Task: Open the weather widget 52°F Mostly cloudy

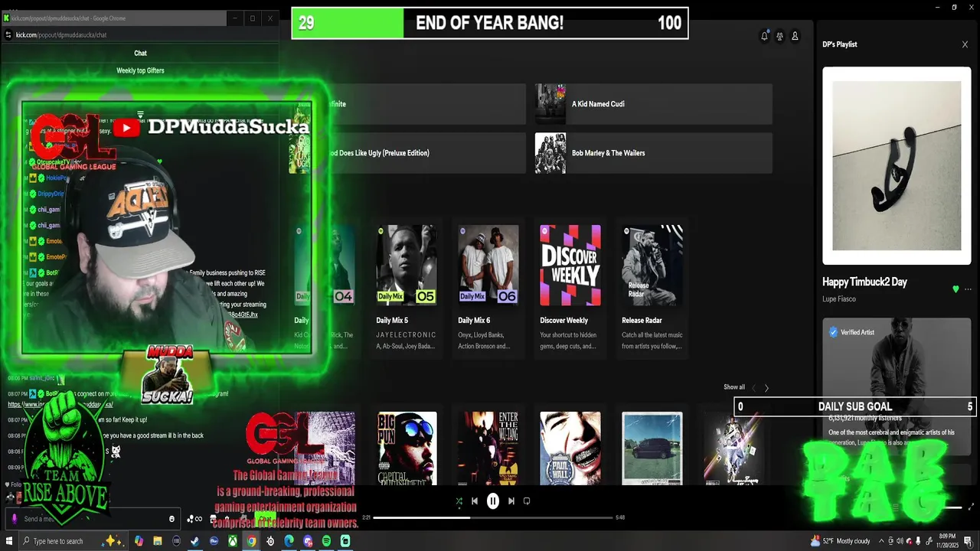Action: point(841,541)
